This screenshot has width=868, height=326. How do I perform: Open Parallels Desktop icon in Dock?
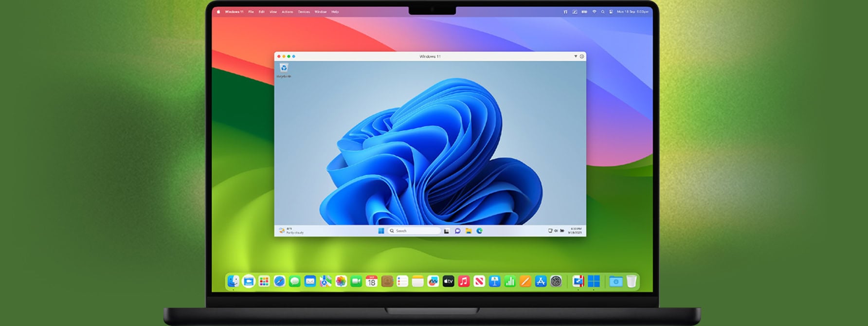(x=578, y=281)
